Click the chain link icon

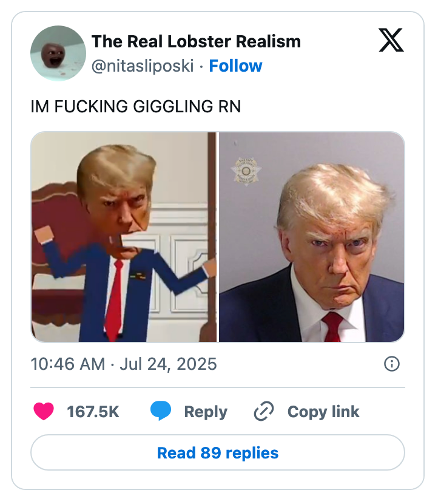point(264,412)
